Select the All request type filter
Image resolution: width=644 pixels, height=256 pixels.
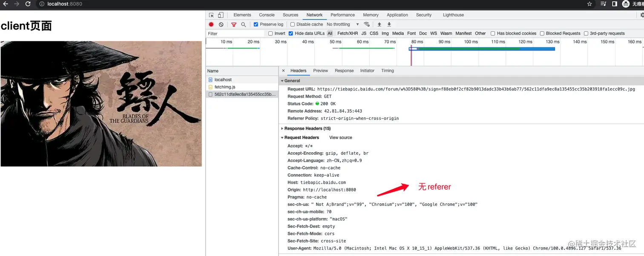tap(330, 33)
